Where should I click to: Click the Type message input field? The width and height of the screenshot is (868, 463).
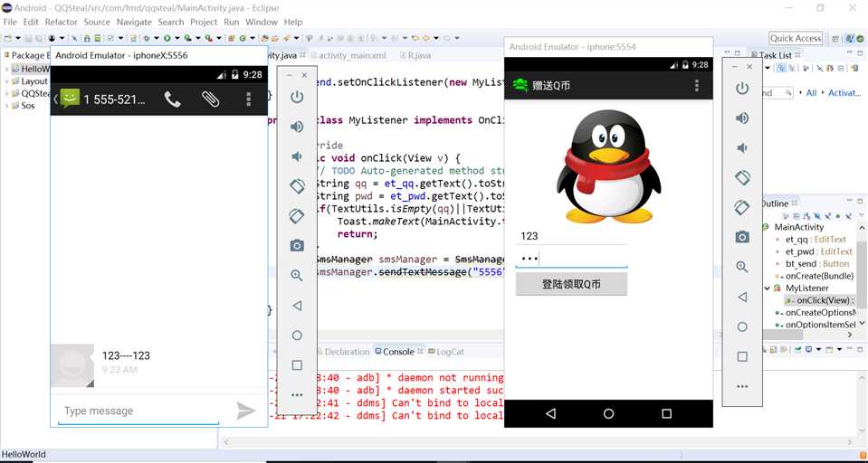click(138, 411)
